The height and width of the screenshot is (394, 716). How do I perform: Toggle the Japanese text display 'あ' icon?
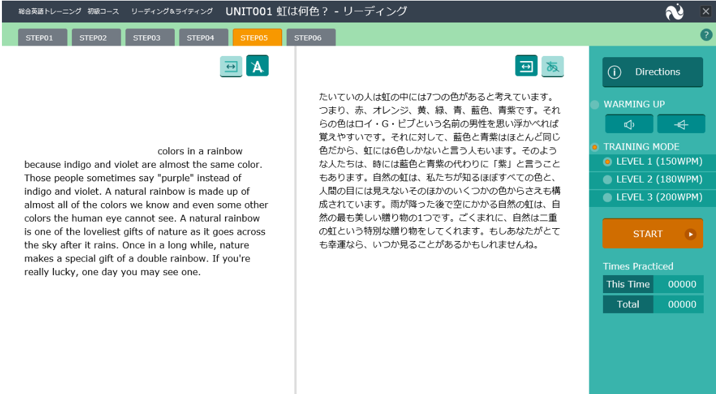click(x=553, y=66)
